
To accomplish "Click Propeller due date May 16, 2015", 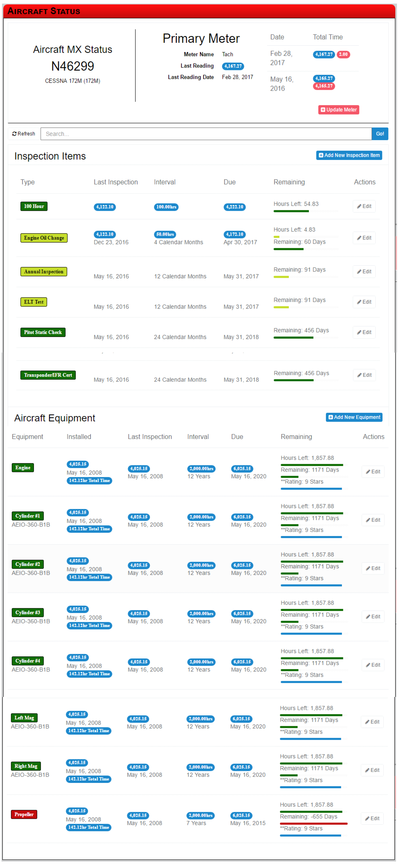I will 248,823.
